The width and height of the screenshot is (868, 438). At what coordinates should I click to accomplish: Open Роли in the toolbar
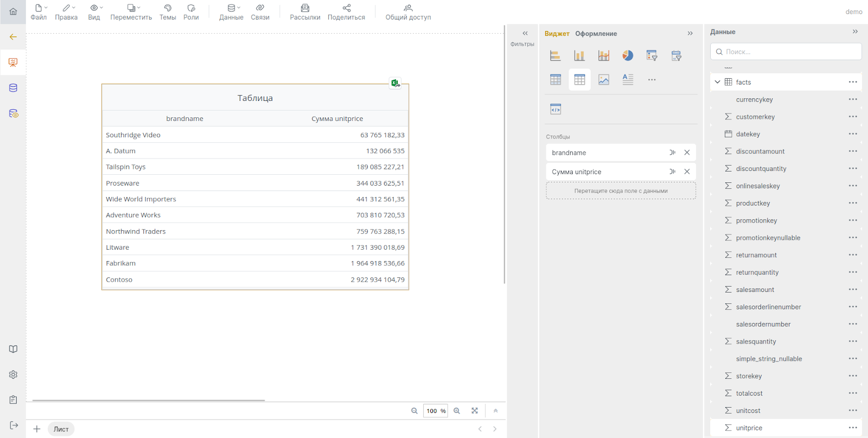click(x=191, y=12)
